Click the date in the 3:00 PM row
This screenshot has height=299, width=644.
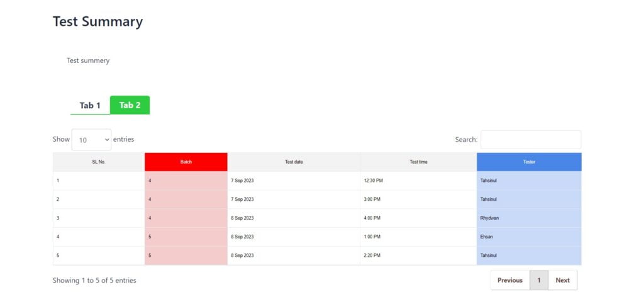click(294, 200)
